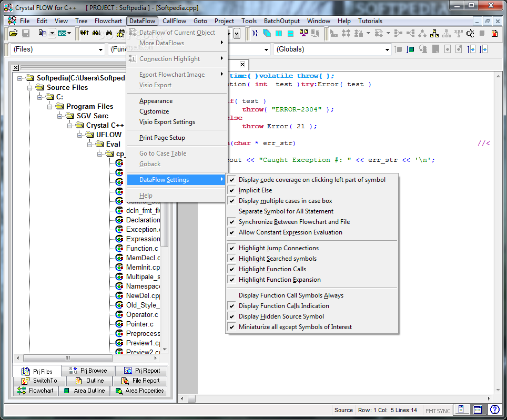Click the gray fork-shaped tree toolbar icon
507x420 pixels.
click(459, 33)
